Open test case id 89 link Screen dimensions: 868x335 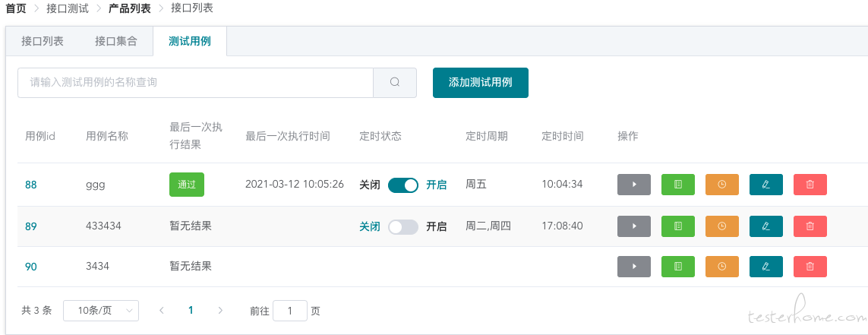coord(31,226)
